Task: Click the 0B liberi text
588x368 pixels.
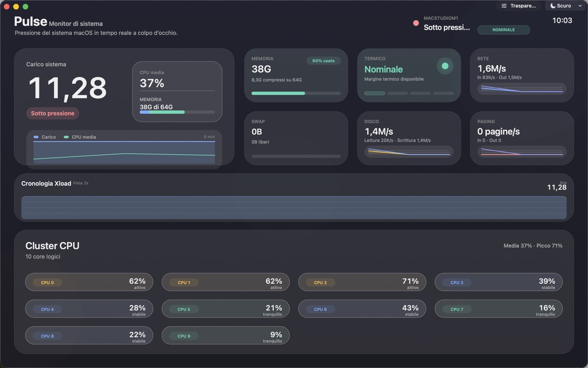Action: coord(260,142)
